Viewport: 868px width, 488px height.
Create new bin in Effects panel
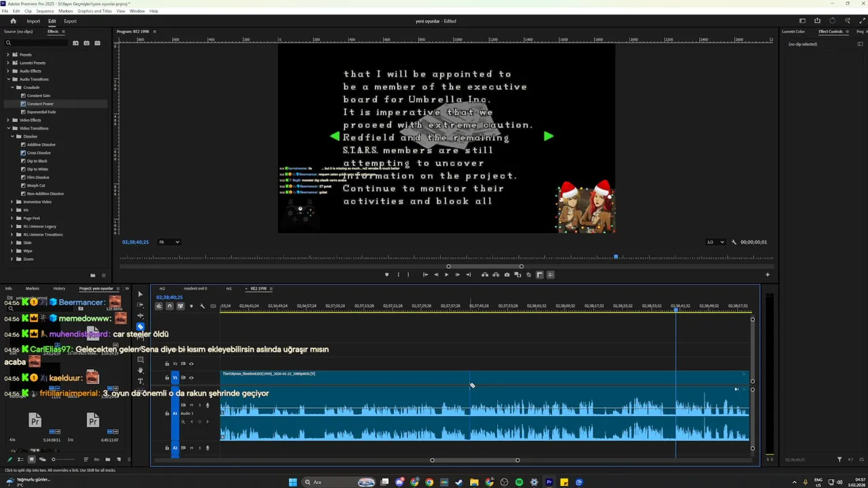tap(93, 275)
